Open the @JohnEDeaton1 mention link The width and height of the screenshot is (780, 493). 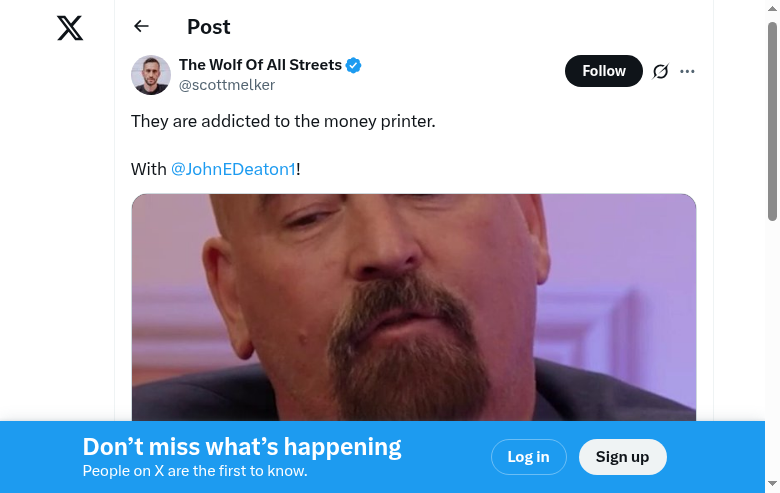(233, 169)
